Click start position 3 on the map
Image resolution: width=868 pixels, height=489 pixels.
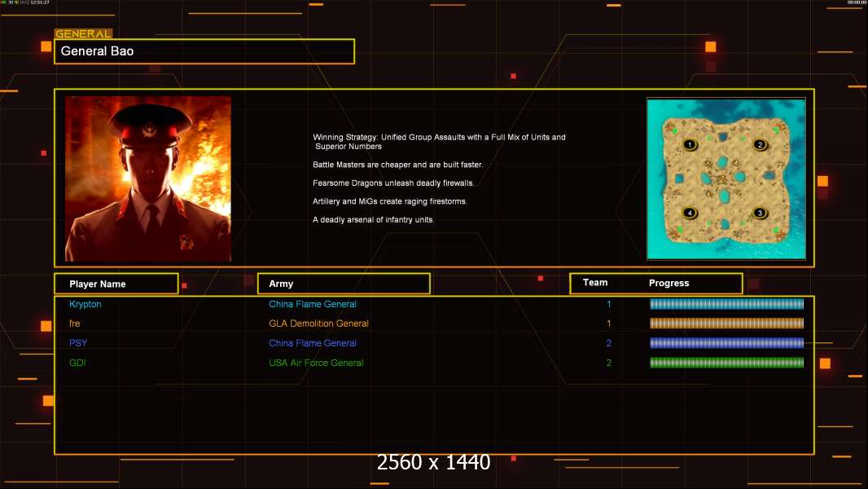pyautogui.click(x=760, y=213)
